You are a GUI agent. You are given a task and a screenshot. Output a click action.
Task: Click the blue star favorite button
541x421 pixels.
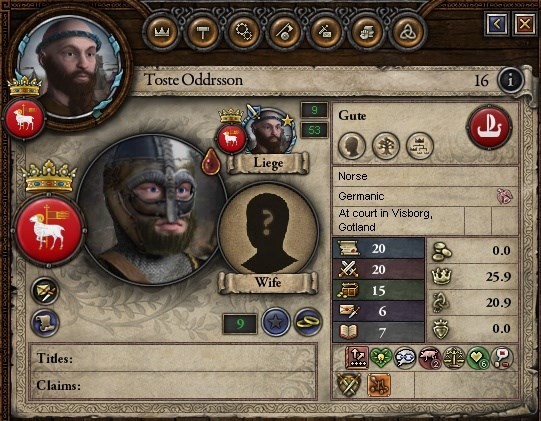tap(275, 322)
